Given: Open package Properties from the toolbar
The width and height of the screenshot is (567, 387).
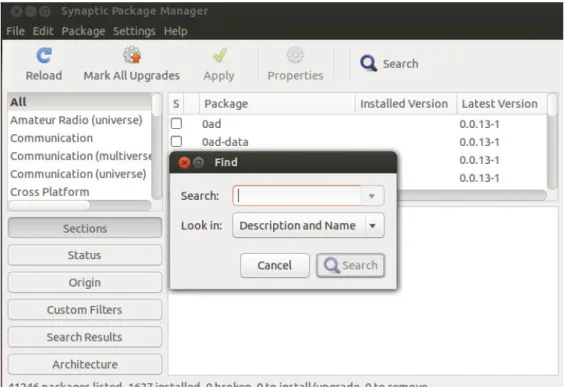Looking at the screenshot, I should click(295, 64).
